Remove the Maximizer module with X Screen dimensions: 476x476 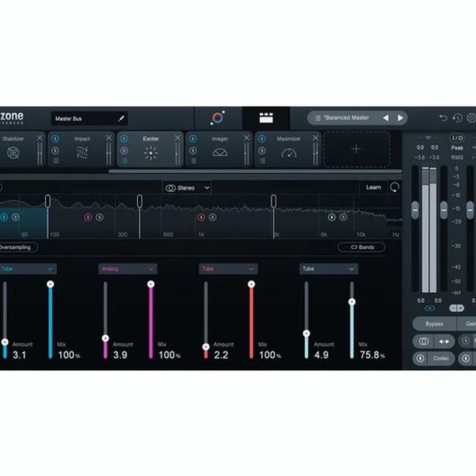[315, 138]
